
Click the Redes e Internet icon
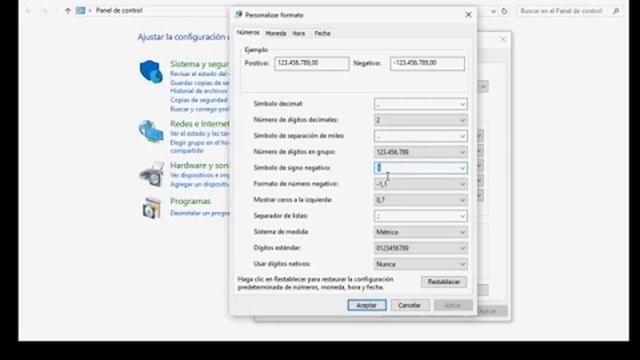click(x=151, y=131)
